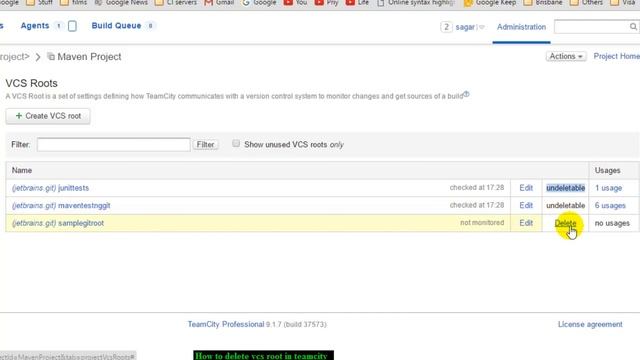View the 6 usages link for maventestnggit
The image size is (640, 360).
pyautogui.click(x=610, y=206)
